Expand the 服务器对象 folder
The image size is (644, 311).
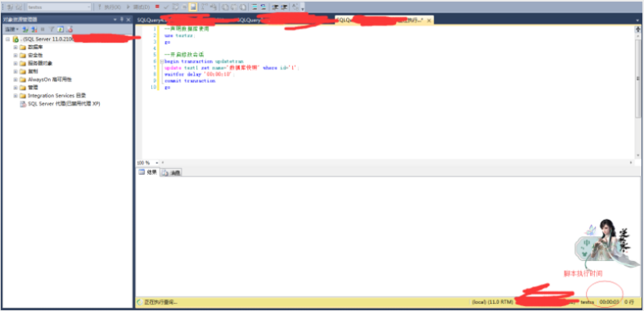[x=15, y=64]
